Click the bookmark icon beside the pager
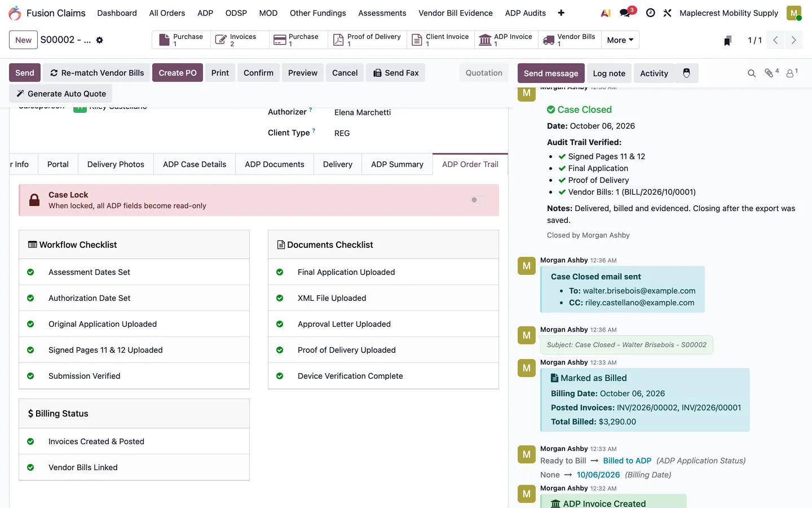Viewport: 812px width, 508px height. pyautogui.click(x=728, y=40)
